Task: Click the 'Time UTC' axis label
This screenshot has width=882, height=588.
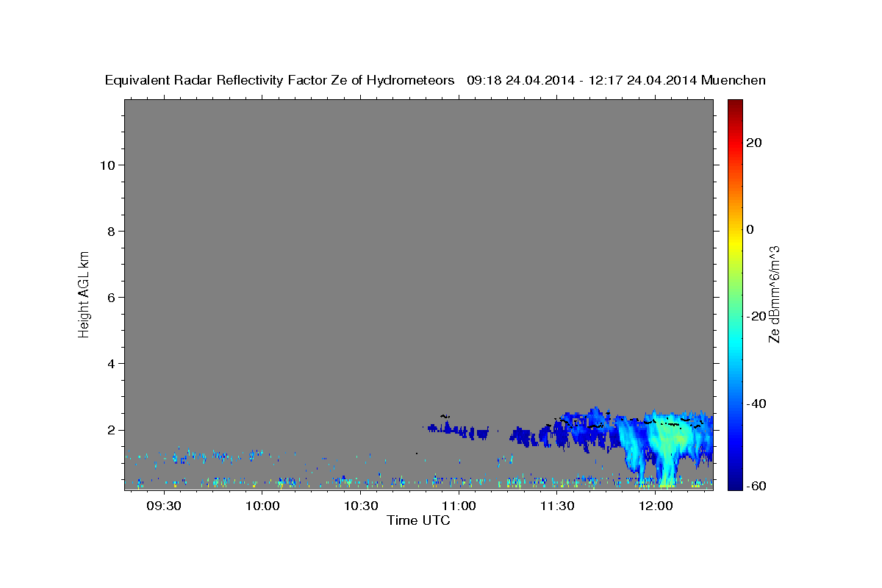Action: tap(418, 520)
